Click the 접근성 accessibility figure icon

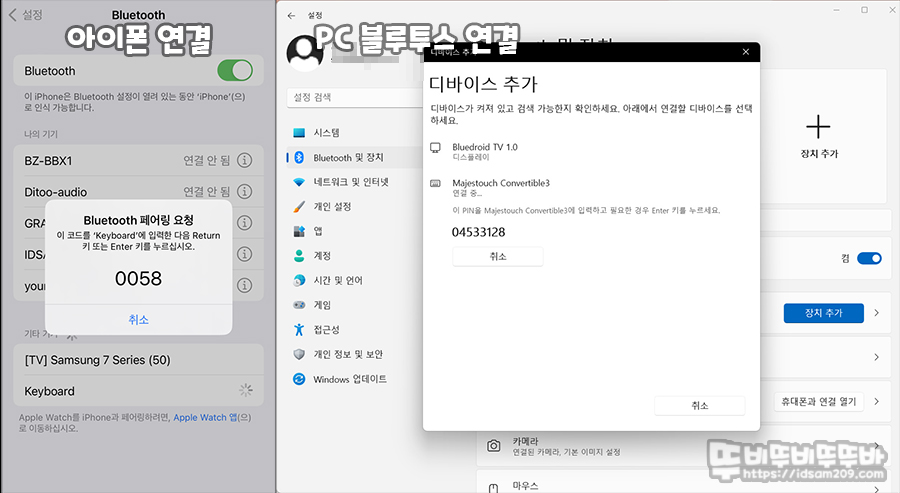(x=299, y=330)
